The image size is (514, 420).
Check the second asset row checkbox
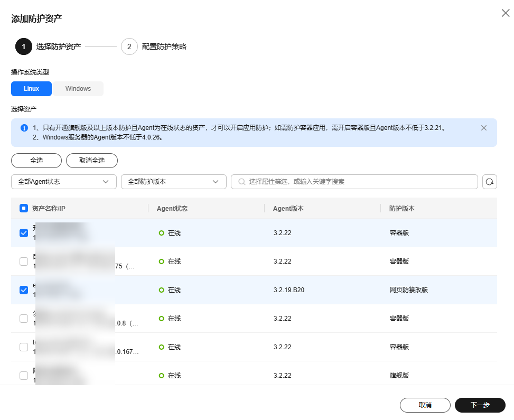(x=24, y=262)
